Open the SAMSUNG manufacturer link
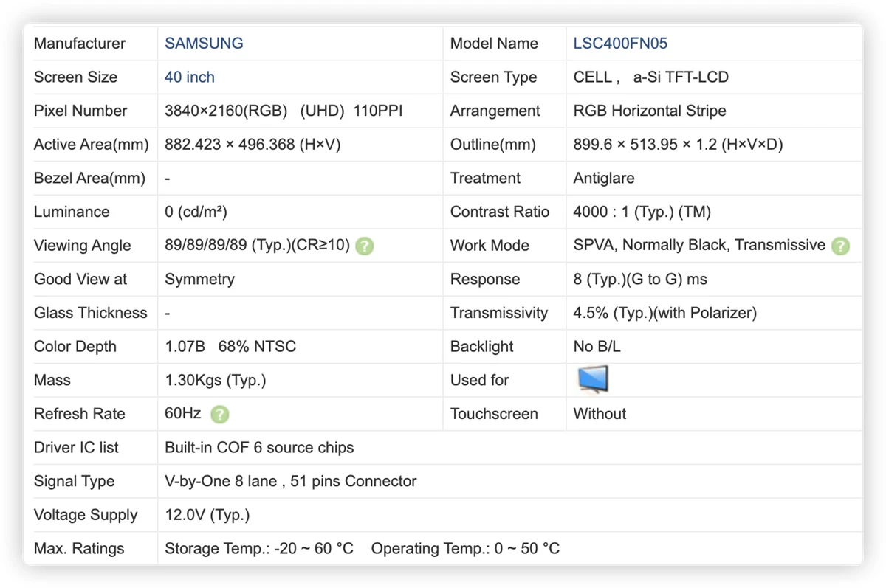Viewport: 886px width, 588px height. coord(204,44)
